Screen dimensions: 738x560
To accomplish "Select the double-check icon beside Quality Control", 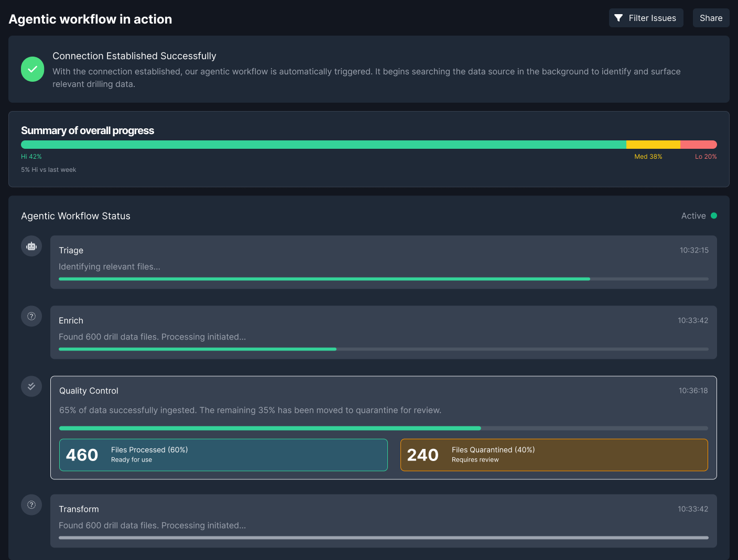I will [31, 386].
